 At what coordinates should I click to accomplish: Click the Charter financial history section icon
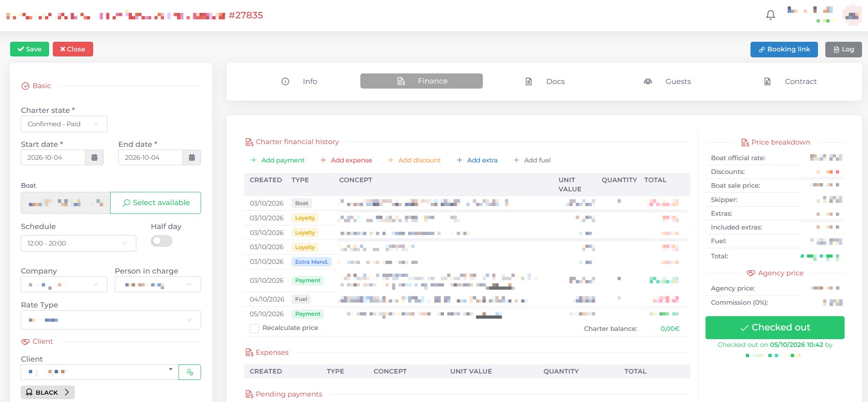click(249, 142)
